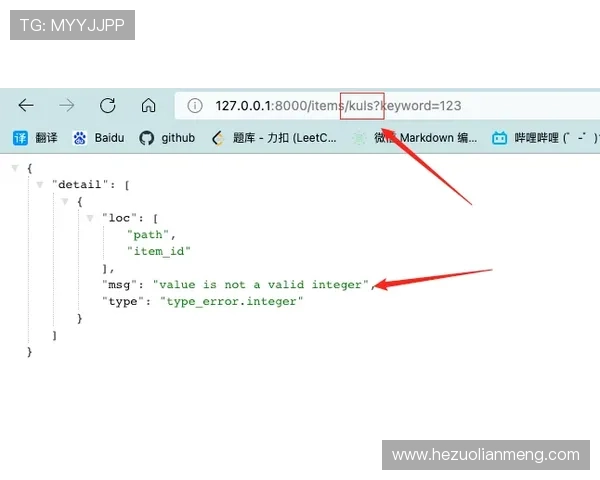Click the "item_id" value in loc
The image size is (600, 480).
[x=158, y=251]
